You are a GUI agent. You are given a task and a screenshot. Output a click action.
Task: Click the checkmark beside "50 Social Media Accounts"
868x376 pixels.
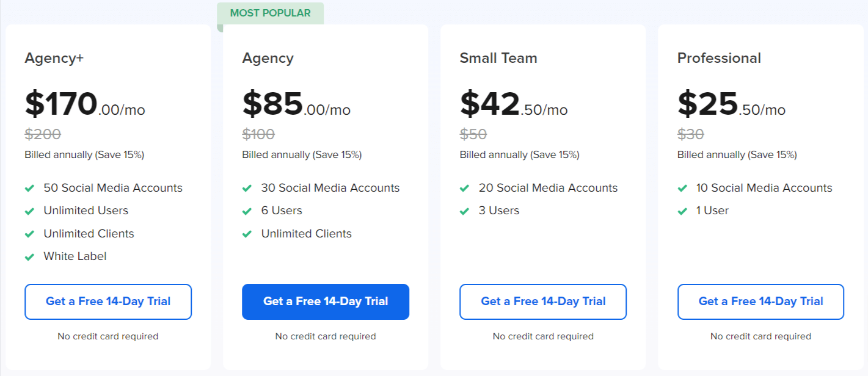click(29, 188)
